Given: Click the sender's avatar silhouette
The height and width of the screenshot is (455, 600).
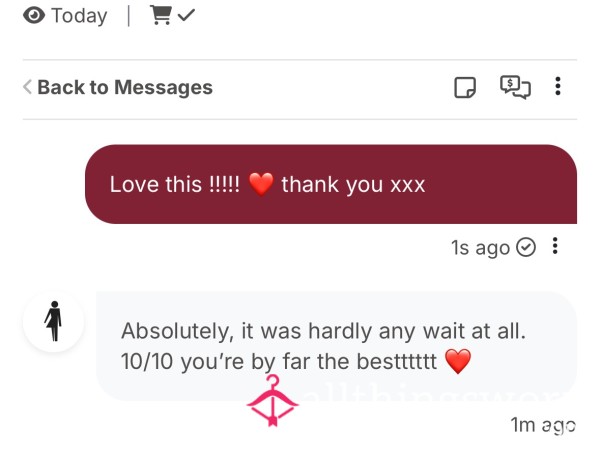Looking at the screenshot, I should point(54,321).
